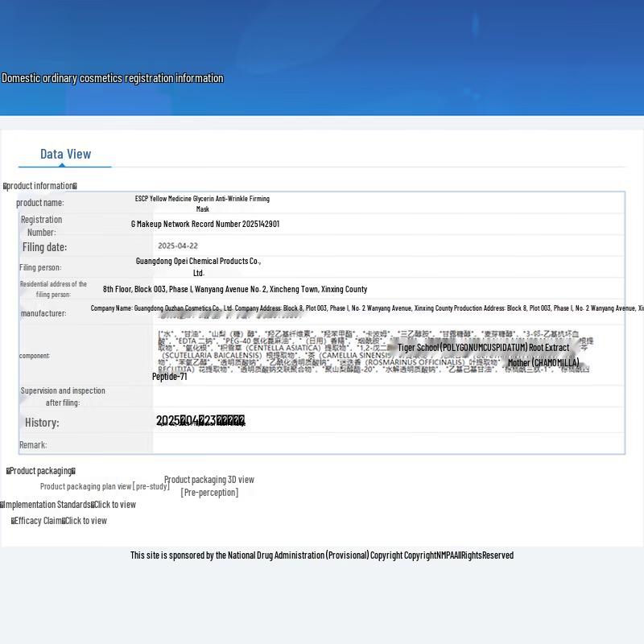Screen dimensions: 644x644
Task: Click the Product packaging section header
Action: pos(40,471)
